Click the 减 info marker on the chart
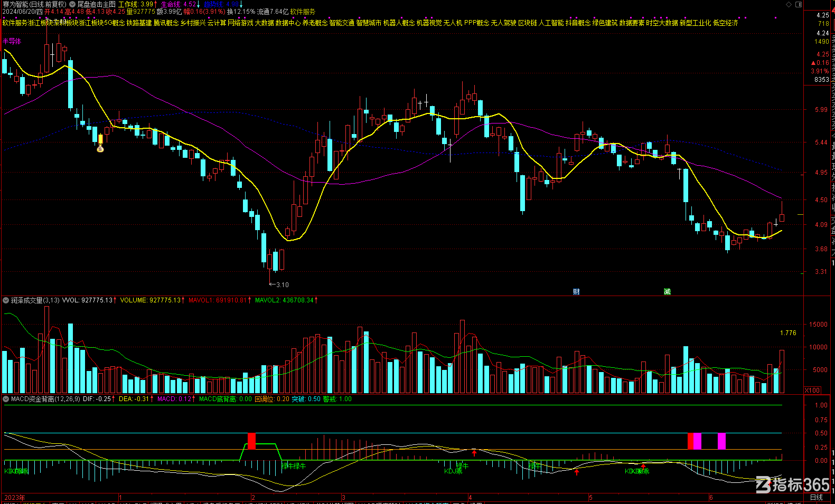 click(x=667, y=291)
